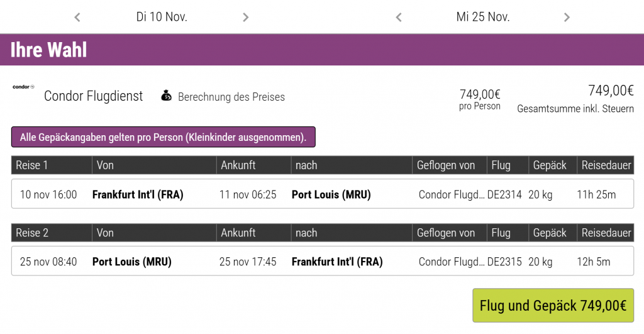Go to previous return date before Mi 25 Nov.
Viewport: 644px width, 334px height.
(399, 18)
